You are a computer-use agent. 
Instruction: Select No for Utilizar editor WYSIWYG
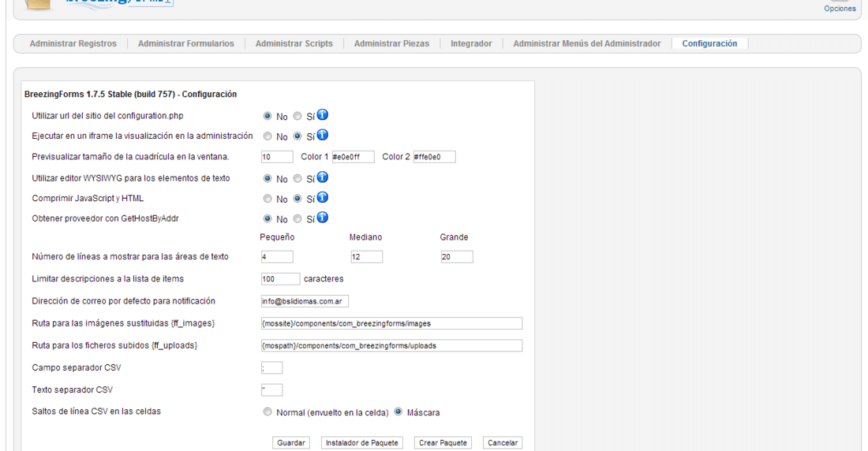268,179
